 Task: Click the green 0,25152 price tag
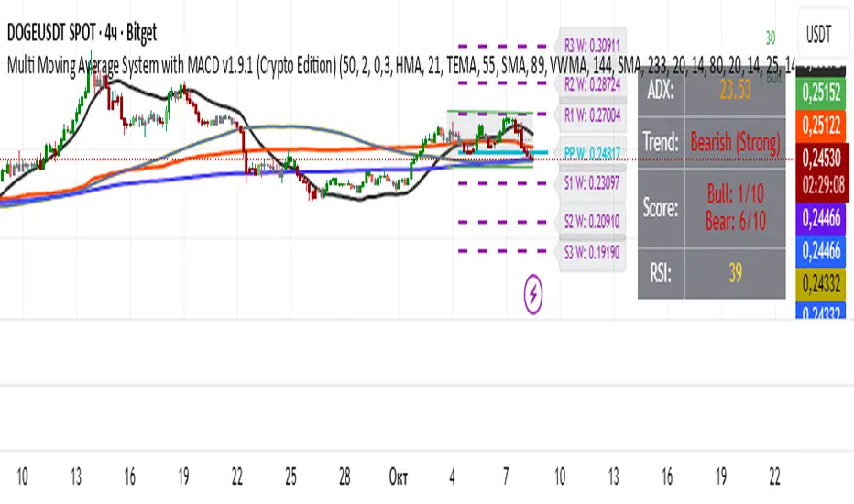tap(821, 93)
